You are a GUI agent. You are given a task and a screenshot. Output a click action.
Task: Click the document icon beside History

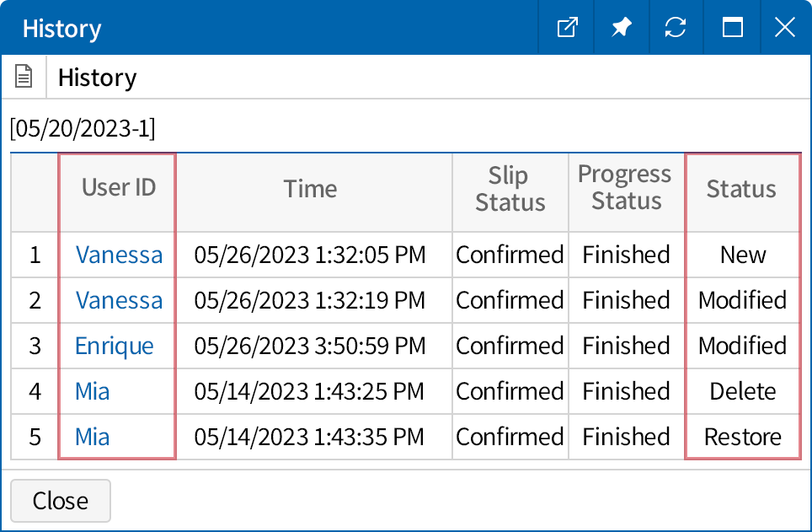pyautogui.click(x=24, y=78)
